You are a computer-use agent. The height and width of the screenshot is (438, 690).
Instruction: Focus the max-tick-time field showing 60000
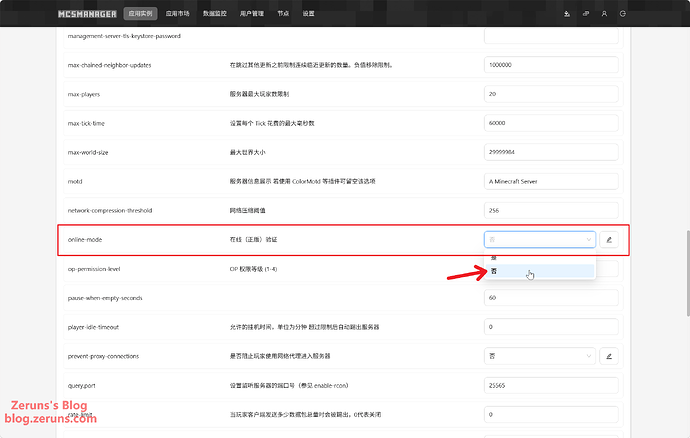click(x=551, y=123)
